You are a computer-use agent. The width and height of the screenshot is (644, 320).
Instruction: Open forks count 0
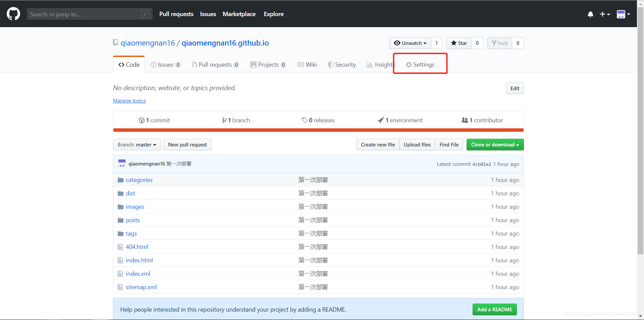pos(518,43)
